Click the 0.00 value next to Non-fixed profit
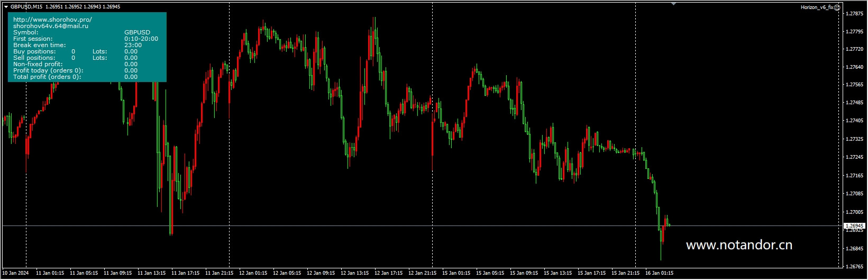 click(x=131, y=64)
